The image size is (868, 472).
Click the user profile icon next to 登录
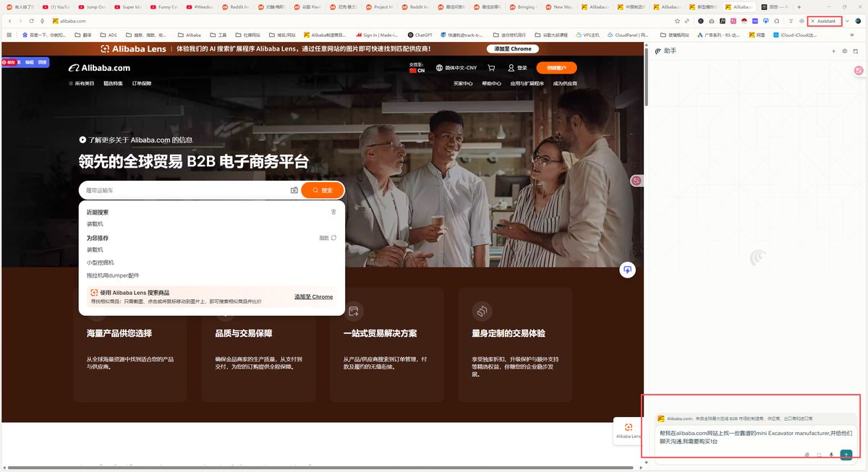click(x=511, y=67)
